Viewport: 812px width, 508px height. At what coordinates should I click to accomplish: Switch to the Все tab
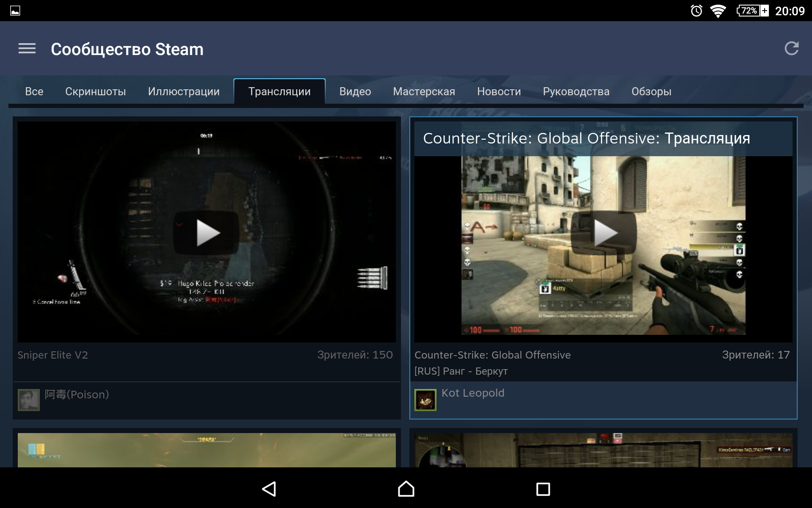pyautogui.click(x=34, y=91)
